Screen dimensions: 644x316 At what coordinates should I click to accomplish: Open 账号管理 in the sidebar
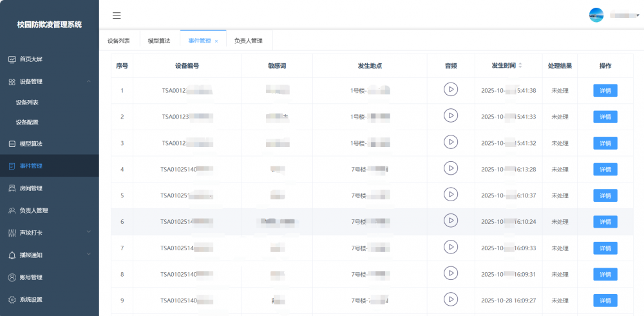tap(30, 277)
